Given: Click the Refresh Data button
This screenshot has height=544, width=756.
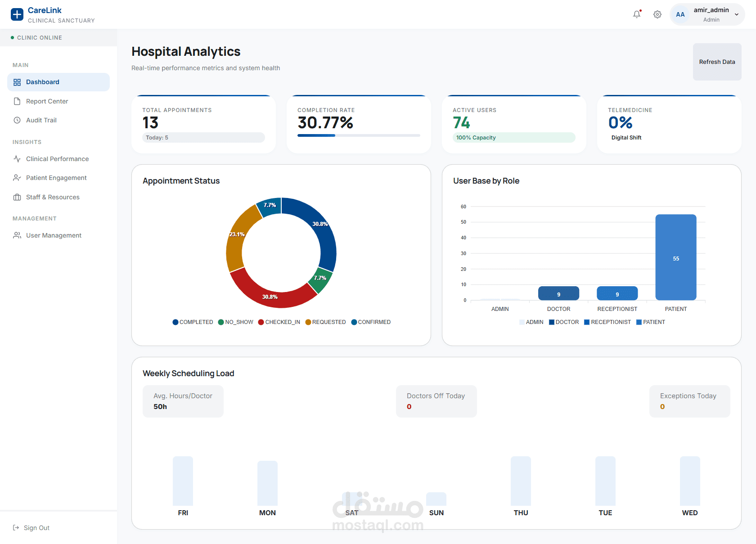Looking at the screenshot, I should [717, 62].
